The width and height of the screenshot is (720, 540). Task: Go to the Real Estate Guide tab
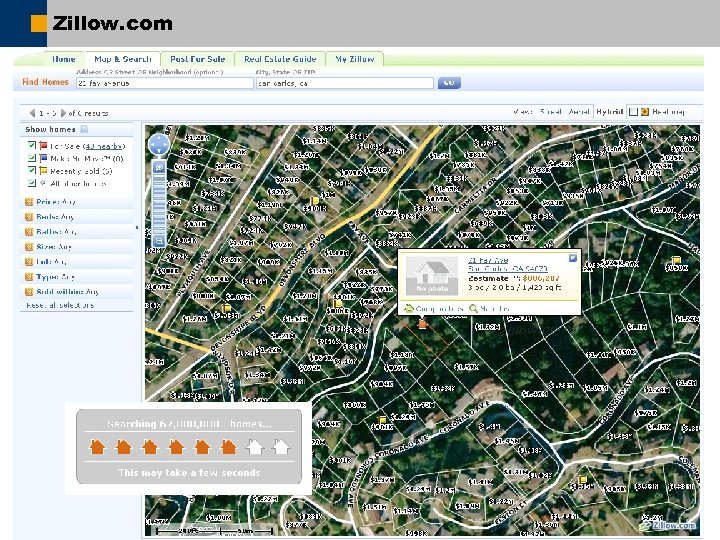(x=280, y=59)
